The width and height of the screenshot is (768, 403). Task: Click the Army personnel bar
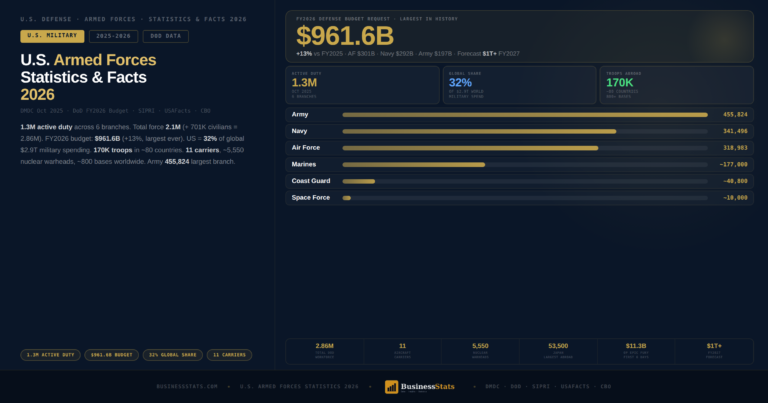coord(525,115)
